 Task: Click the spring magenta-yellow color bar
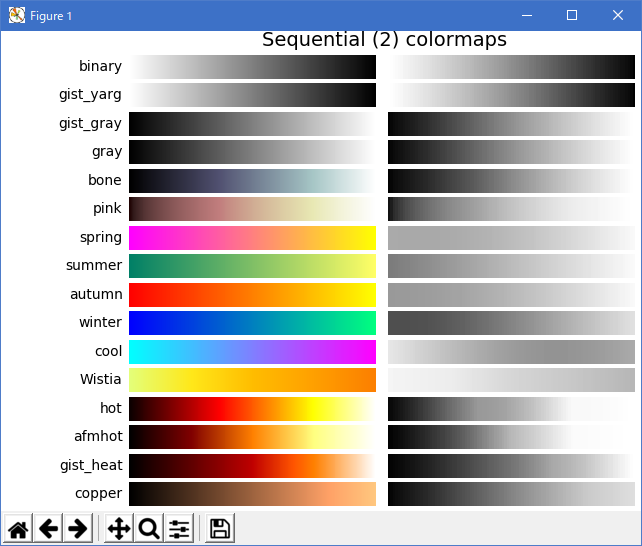(x=252, y=238)
